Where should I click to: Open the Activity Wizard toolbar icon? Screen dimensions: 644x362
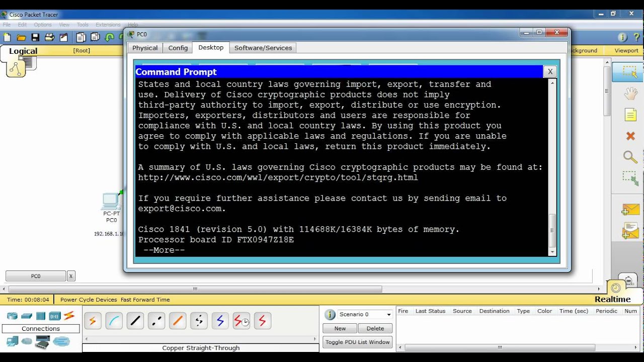click(x=63, y=37)
